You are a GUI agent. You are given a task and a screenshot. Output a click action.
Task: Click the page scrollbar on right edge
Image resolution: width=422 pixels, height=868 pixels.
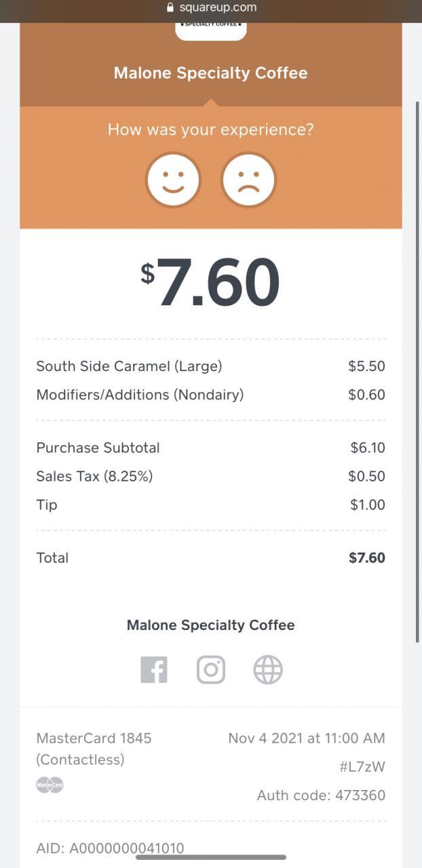(417, 372)
